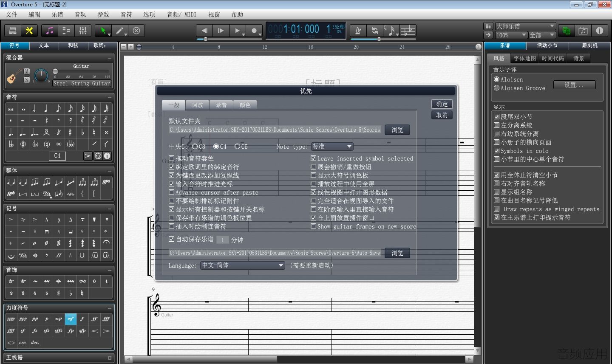Select the mezzo-forte dynamic symbol
This screenshot has height=364, width=612.
click(71, 319)
